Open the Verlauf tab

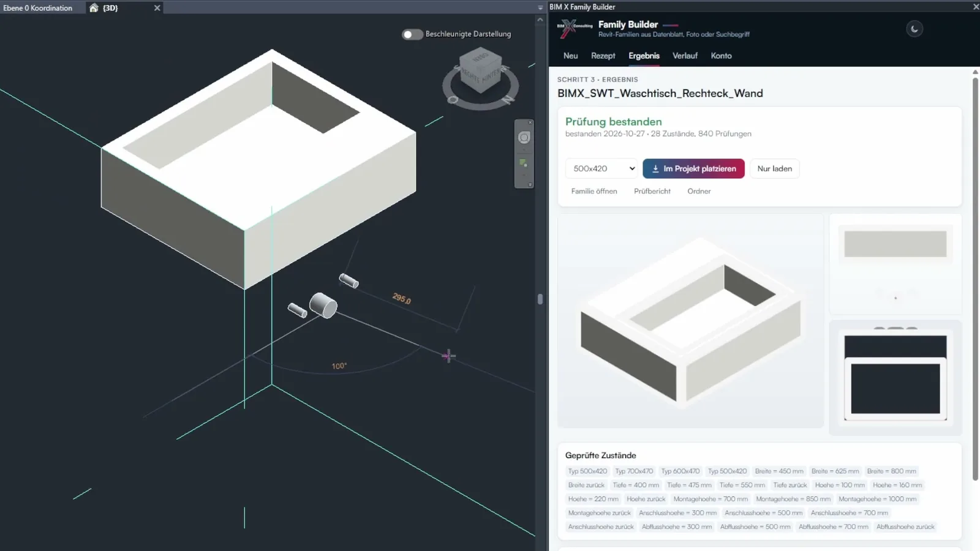[x=685, y=56]
